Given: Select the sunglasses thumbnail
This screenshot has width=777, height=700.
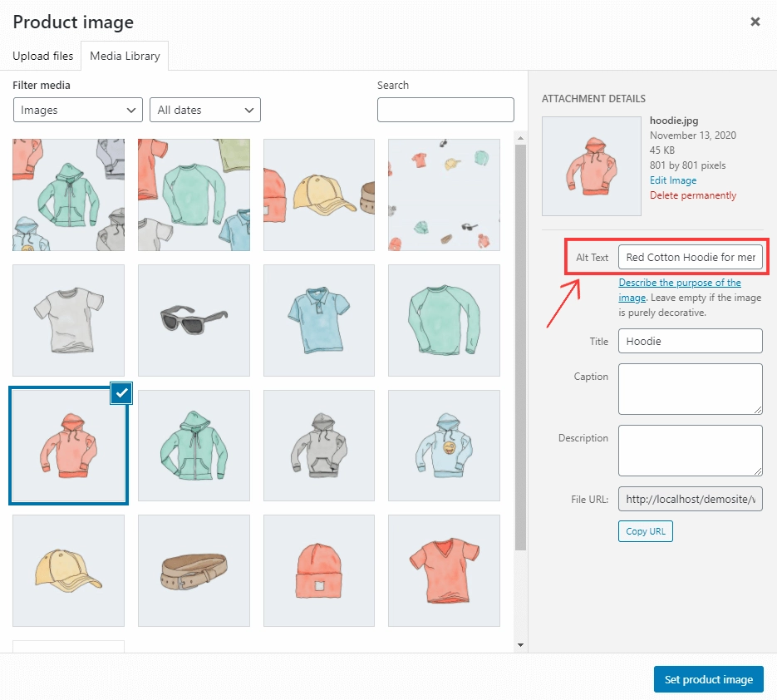Looking at the screenshot, I should click(x=194, y=320).
